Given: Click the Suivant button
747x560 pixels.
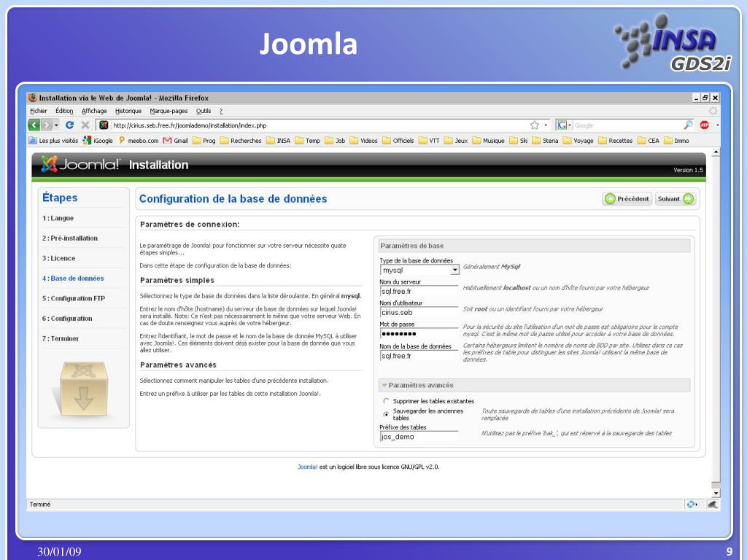Looking at the screenshot, I should [676, 198].
